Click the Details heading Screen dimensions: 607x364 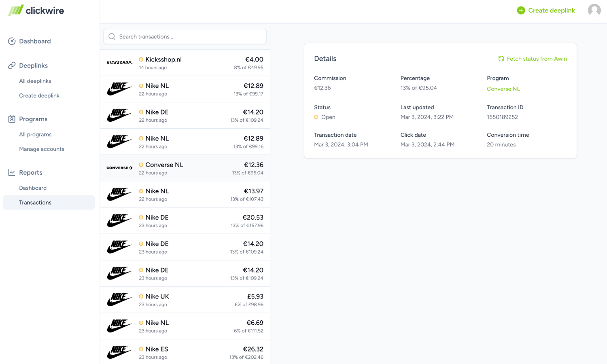tap(325, 59)
